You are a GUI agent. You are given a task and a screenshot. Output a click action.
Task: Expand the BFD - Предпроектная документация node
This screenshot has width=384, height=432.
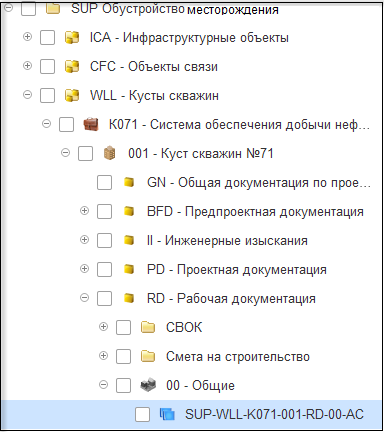tap(84, 210)
